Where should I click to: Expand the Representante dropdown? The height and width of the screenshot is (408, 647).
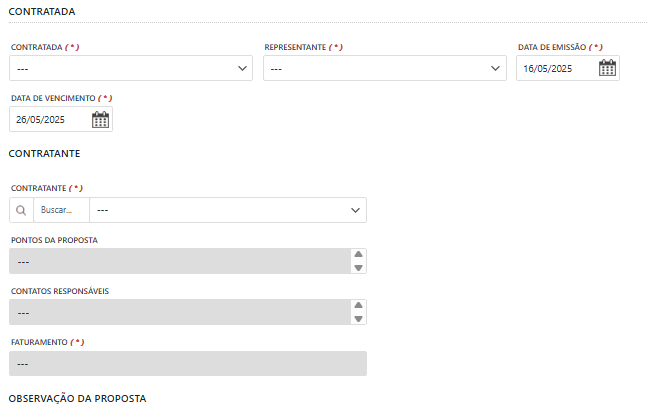[x=385, y=68]
